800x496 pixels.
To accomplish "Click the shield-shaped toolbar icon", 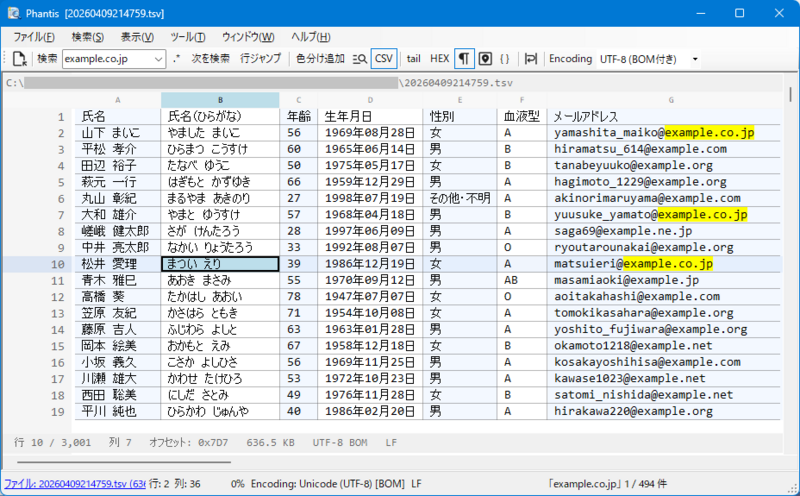I will click(485, 59).
